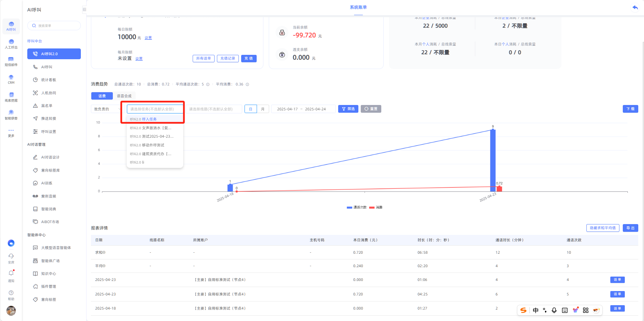Open the user avatar profile
Image resolution: width=644 pixels, height=321 pixels.
point(11,311)
